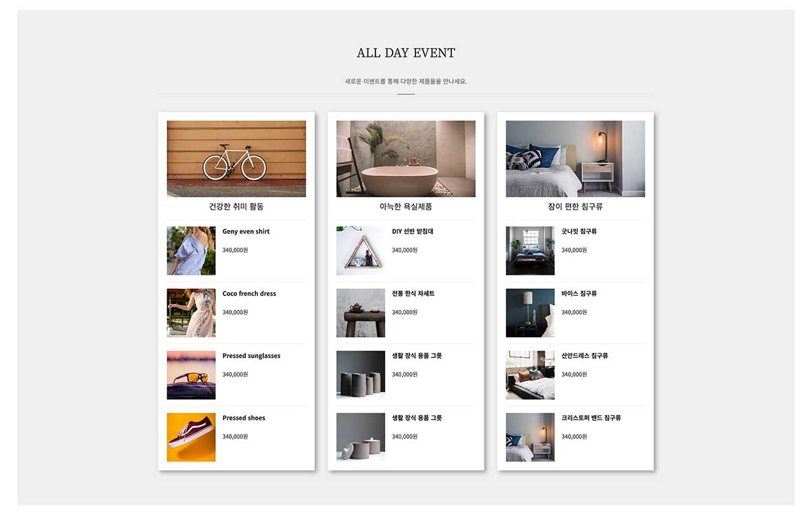
Task: Select the DIY 선반 받침대 title
Action: tap(413, 231)
